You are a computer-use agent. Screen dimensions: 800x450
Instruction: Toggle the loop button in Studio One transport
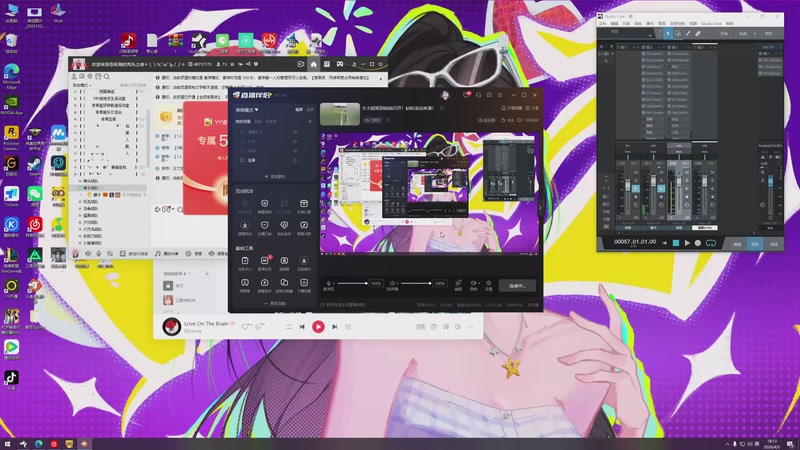point(710,243)
